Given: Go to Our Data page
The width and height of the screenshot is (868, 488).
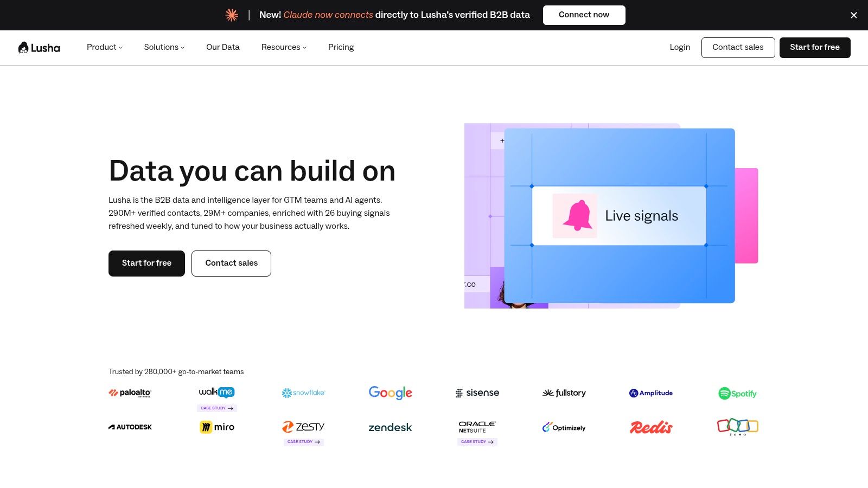Looking at the screenshot, I should (223, 47).
